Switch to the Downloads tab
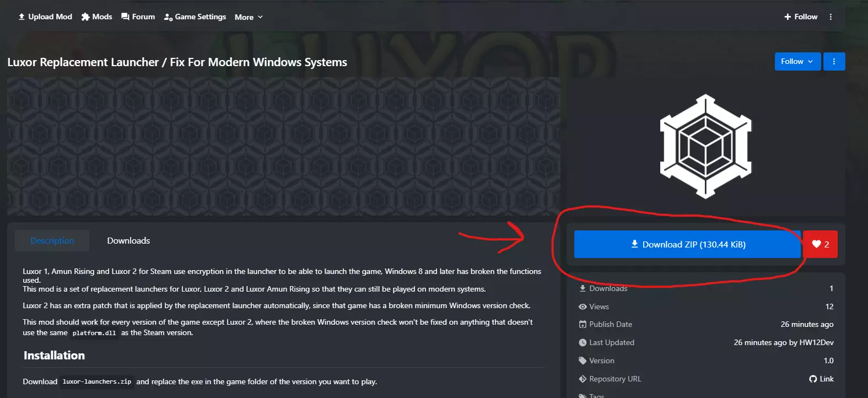 pos(128,240)
